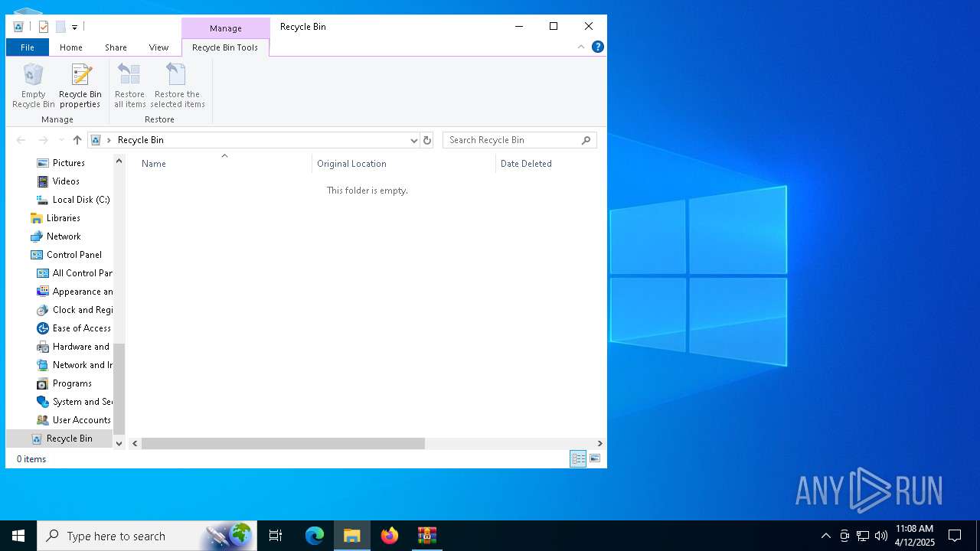
Task: Click File Explorer taskbar icon
Action: coord(352,536)
